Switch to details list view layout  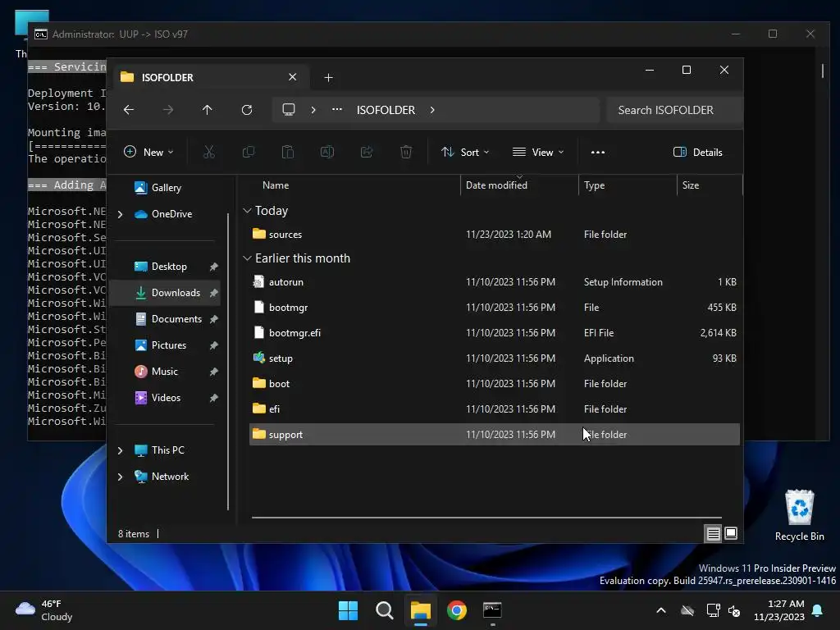click(713, 533)
